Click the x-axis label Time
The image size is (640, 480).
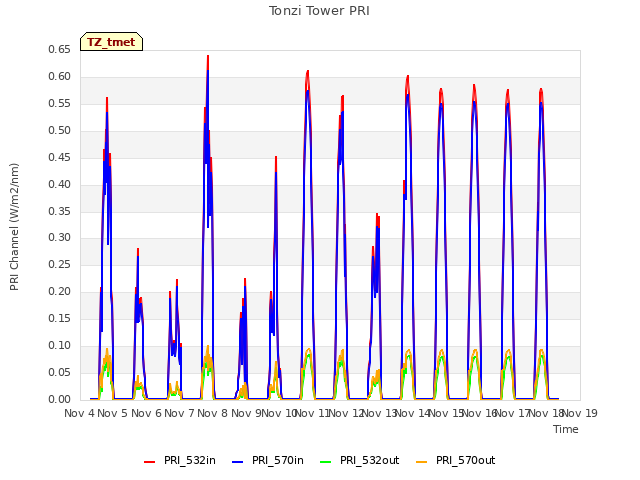click(566, 429)
